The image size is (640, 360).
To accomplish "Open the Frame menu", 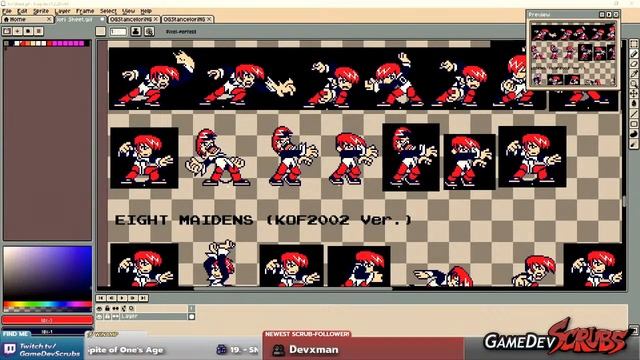I will [85, 11].
